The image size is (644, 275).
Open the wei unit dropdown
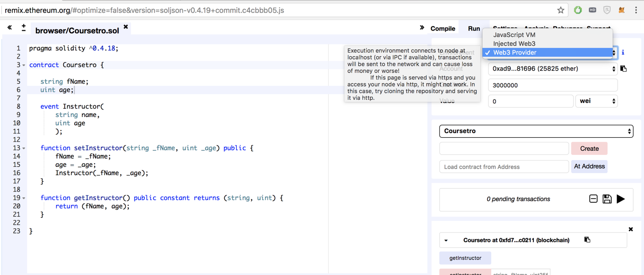point(597,101)
